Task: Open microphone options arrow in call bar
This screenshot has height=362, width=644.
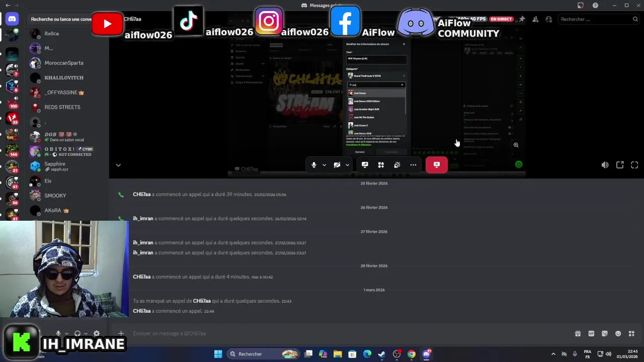Action: coord(324,165)
